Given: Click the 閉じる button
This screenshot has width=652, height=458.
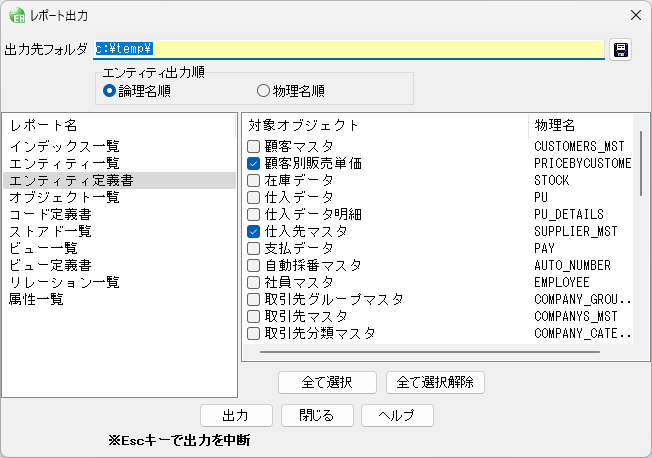Looking at the screenshot, I should pyautogui.click(x=317, y=415).
